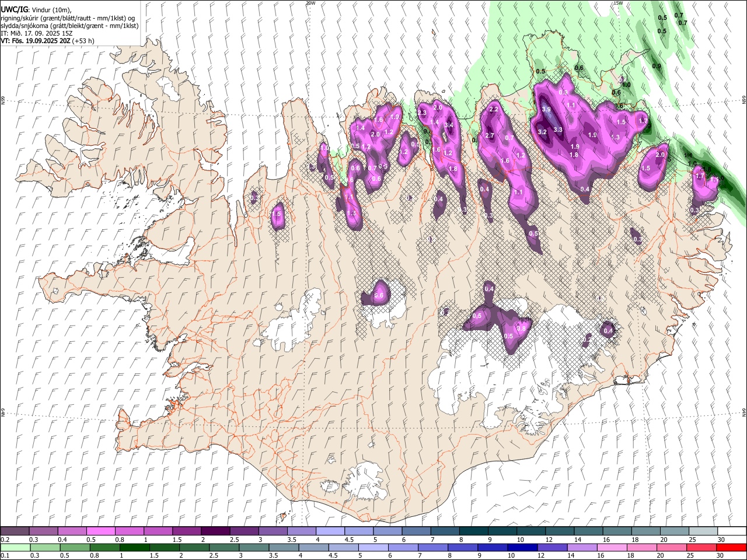This screenshot has height=560, width=747.
Task: Click the "rigning/skúrir" legend description line
Action: pos(68,18)
